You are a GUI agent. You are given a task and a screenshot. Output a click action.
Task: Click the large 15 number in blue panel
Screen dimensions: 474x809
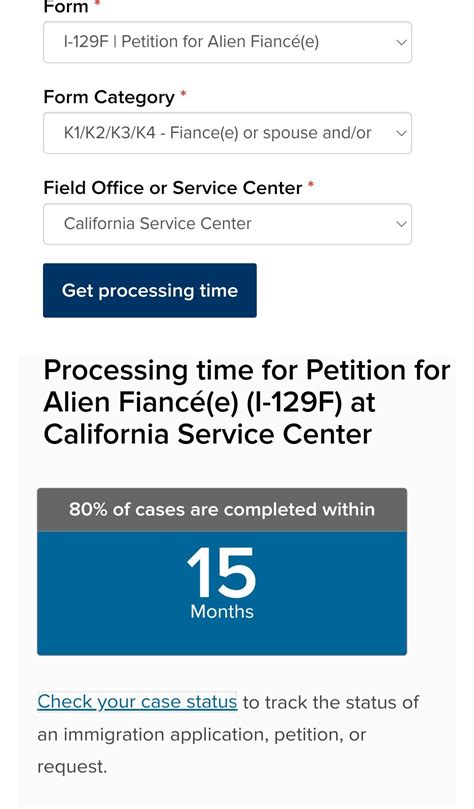(x=222, y=573)
